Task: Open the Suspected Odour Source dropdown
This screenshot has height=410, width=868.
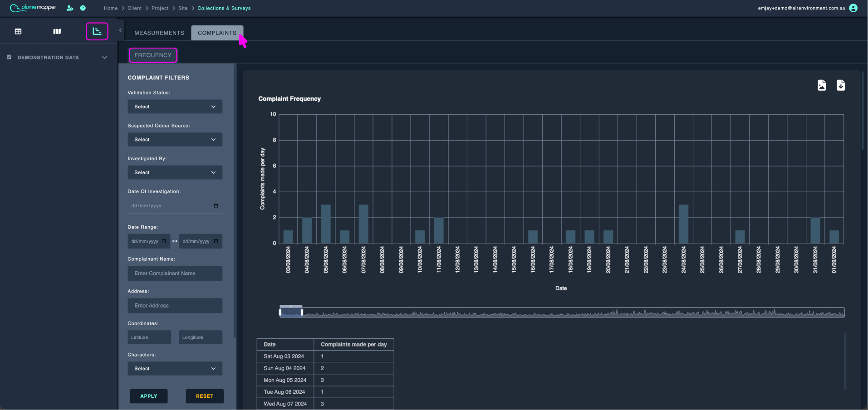Action: 175,140
